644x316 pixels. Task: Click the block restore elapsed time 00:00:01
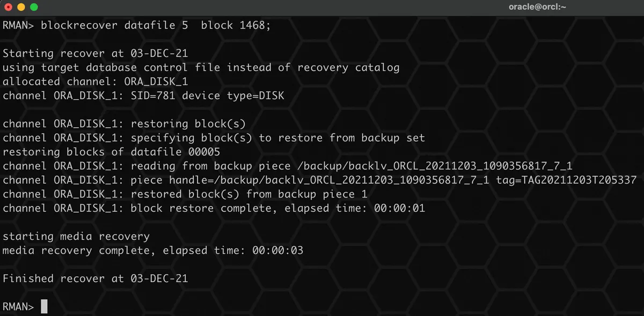399,208
